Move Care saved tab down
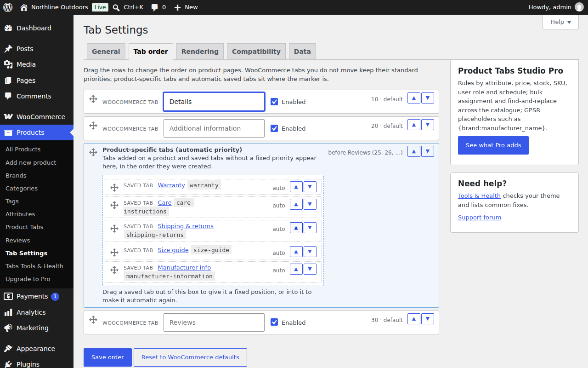Screen dimensions: 588x368 310,204
